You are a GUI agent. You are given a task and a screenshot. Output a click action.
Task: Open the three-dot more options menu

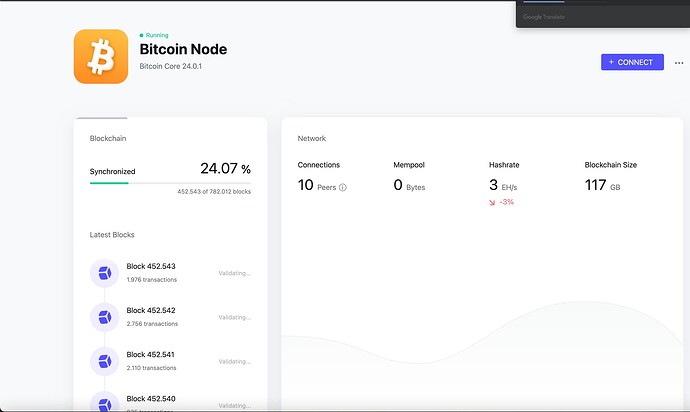(x=679, y=63)
